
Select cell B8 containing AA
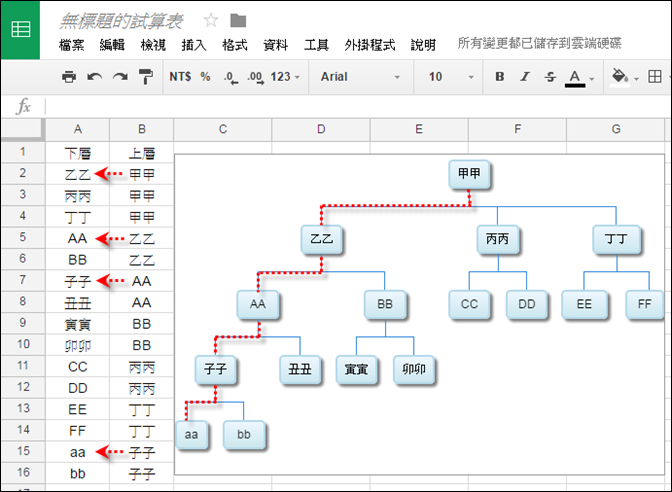142,303
